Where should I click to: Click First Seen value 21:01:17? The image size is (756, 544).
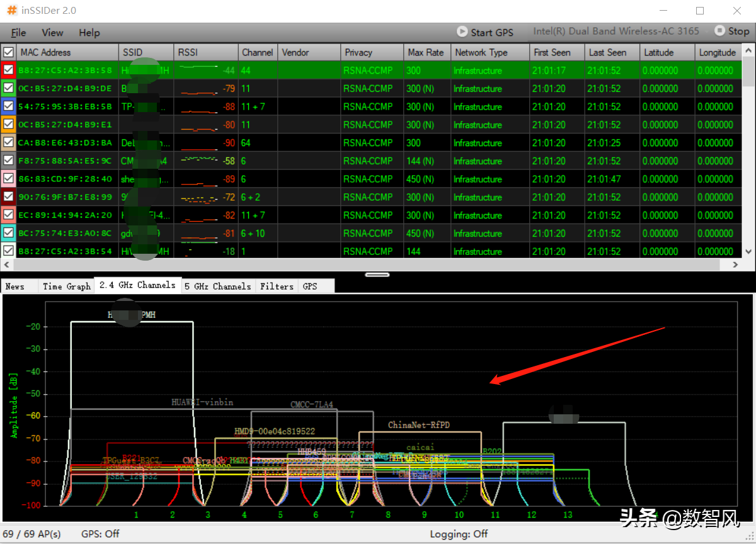point(549,71)
